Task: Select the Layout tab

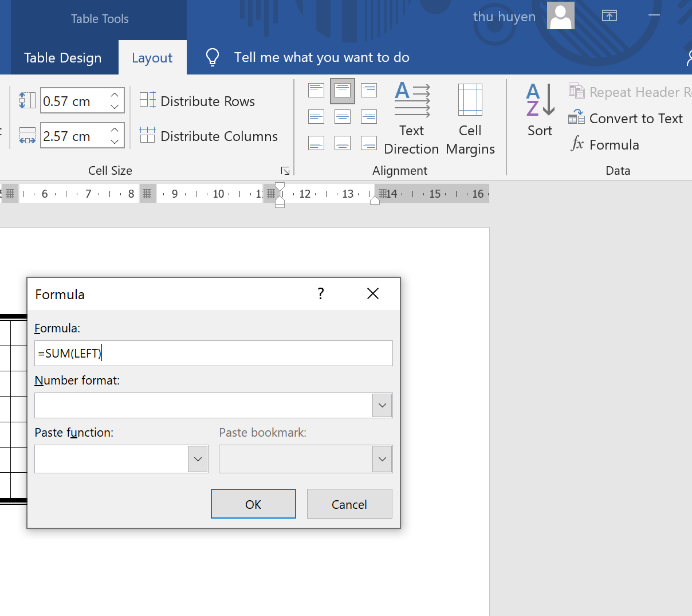Action: (152, 57)
